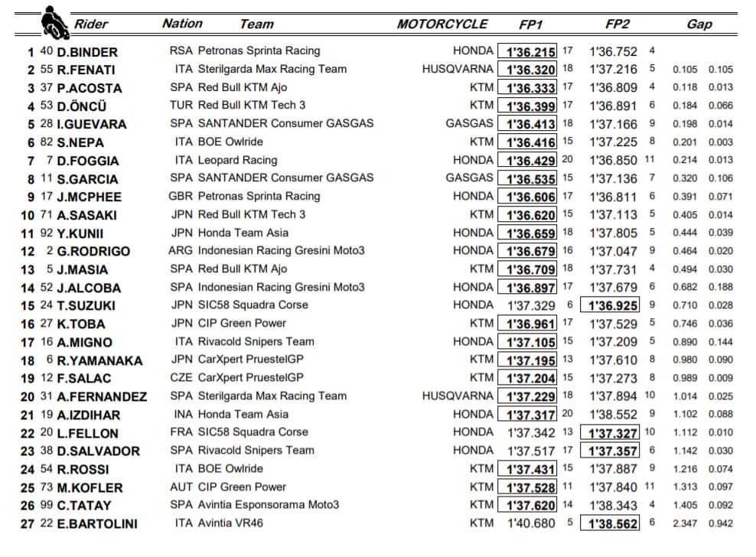756x557 pixels.
Task: Click HUSQVARNA motorcycle for A.FERNANDEZ
Action: tap(458, 396)
